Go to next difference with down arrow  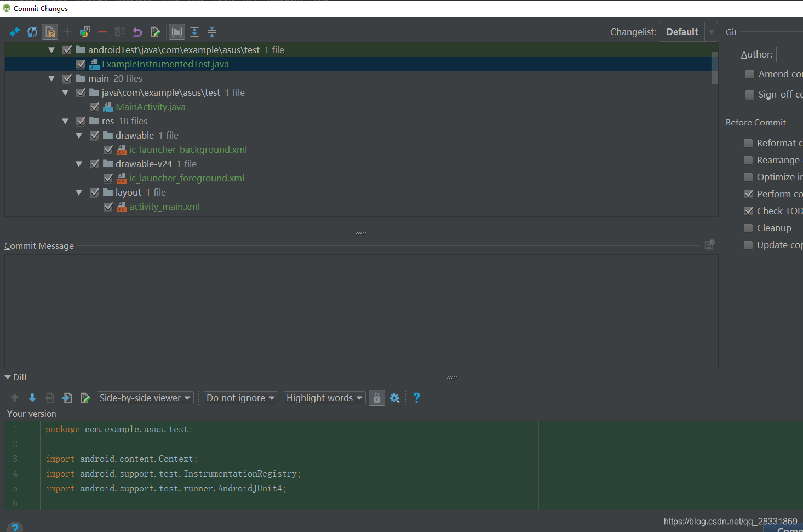coord(32,398)
